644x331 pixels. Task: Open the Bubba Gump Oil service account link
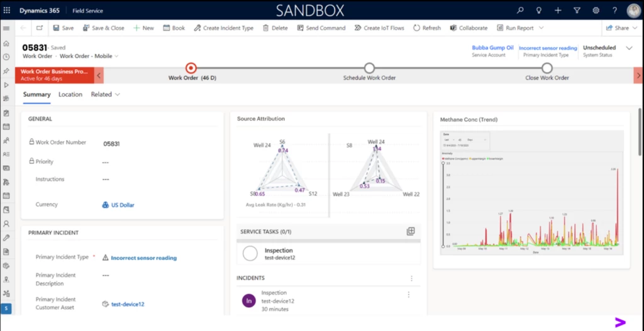(x=492, y=48)
